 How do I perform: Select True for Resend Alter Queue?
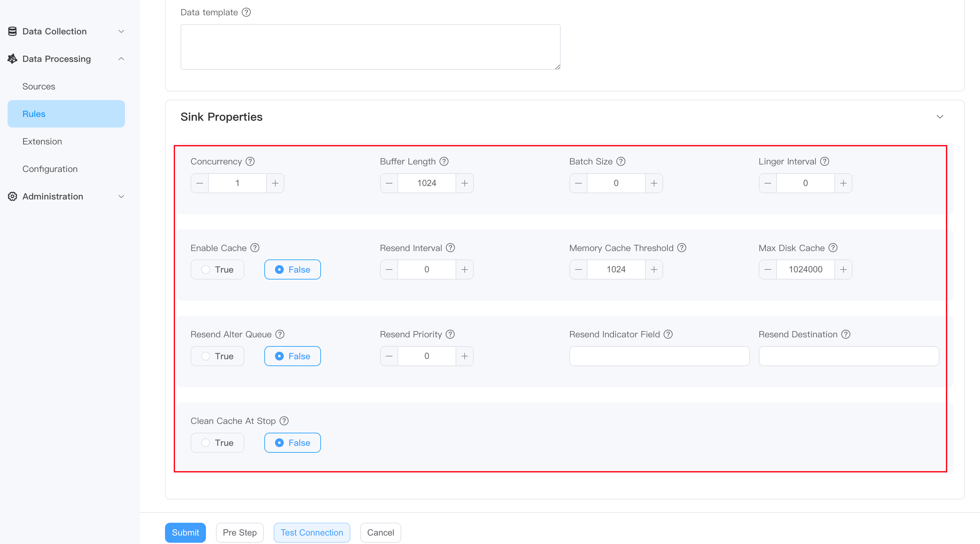(x=217, y=356)
